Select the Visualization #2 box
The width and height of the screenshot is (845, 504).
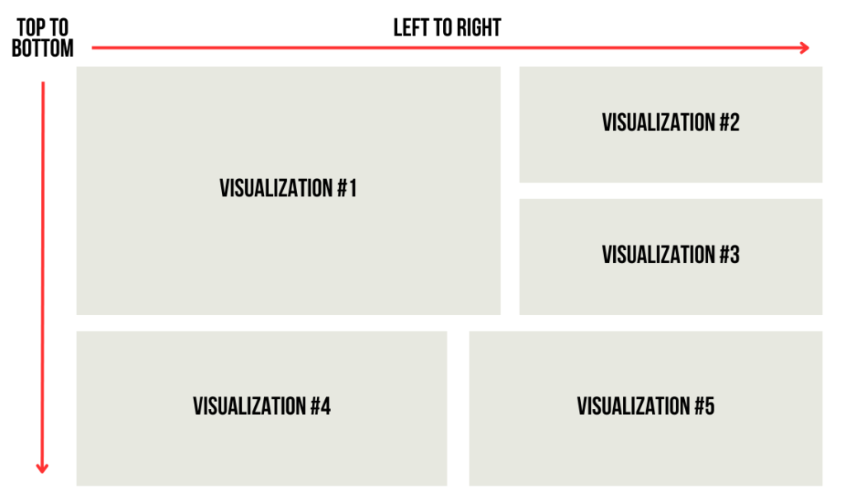point(671,125)
